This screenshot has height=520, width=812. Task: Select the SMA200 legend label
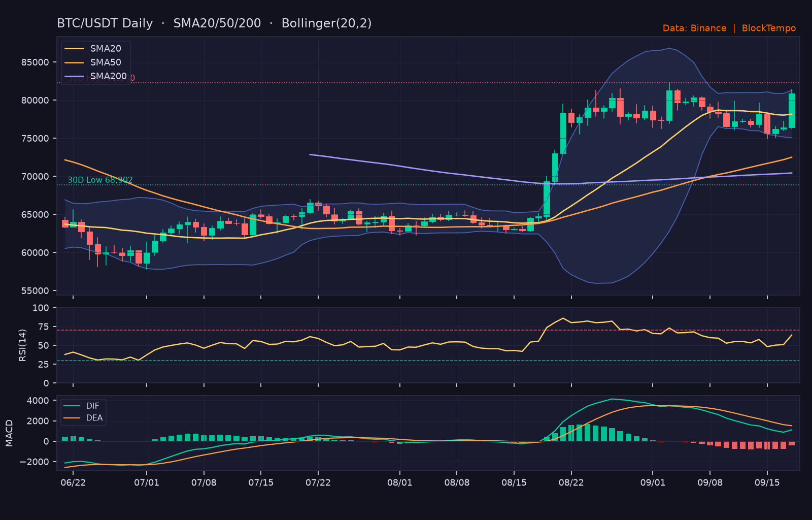click(x=109, y=76)
